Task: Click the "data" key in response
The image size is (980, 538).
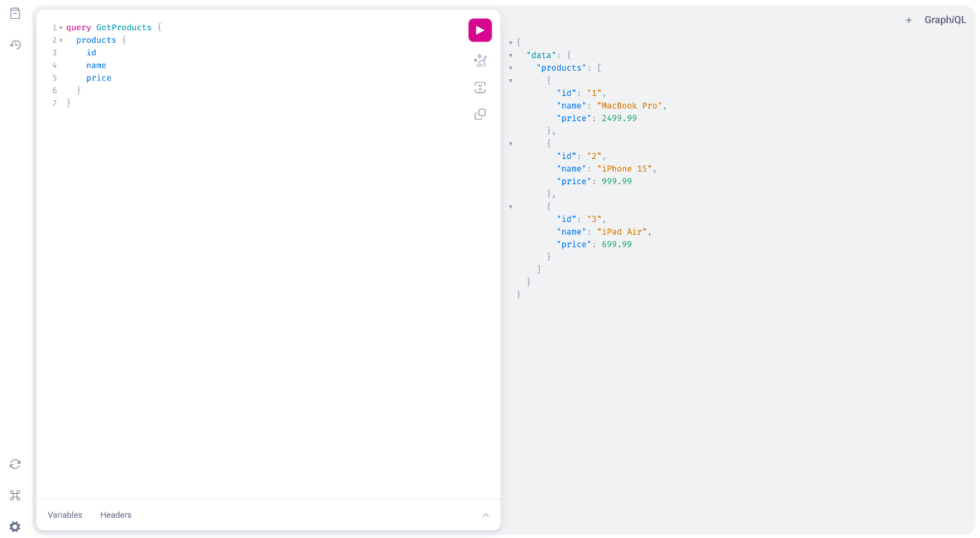Action: coord(541,55)
